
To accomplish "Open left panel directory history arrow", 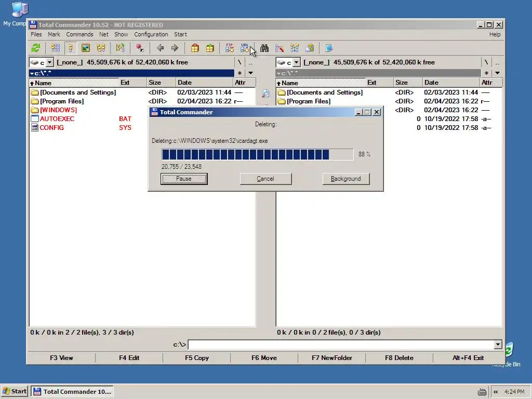I will (250, 73).
